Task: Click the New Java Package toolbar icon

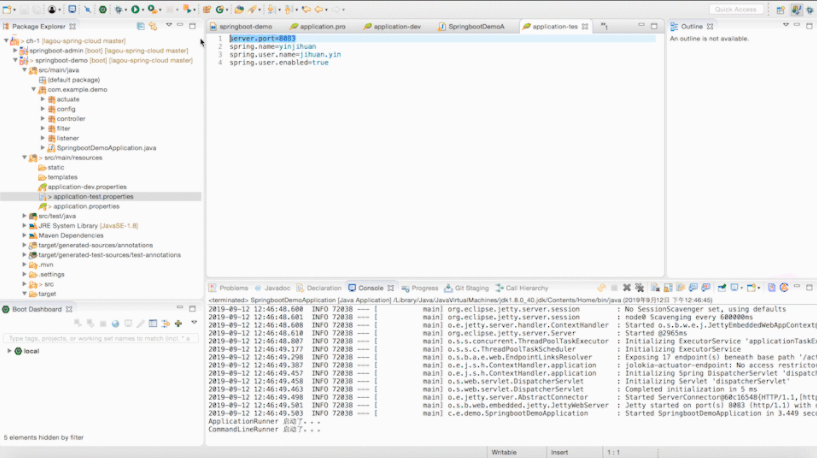Action: click(207, 9)
